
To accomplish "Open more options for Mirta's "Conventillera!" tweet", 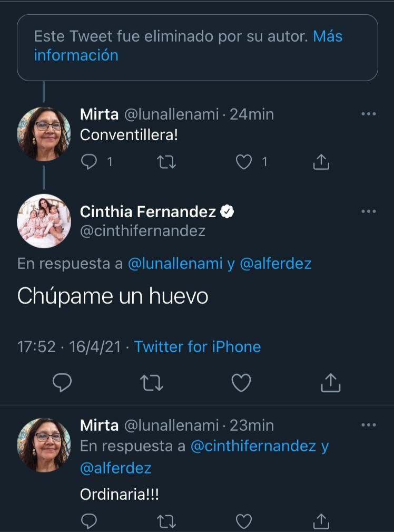I will 369,114.
